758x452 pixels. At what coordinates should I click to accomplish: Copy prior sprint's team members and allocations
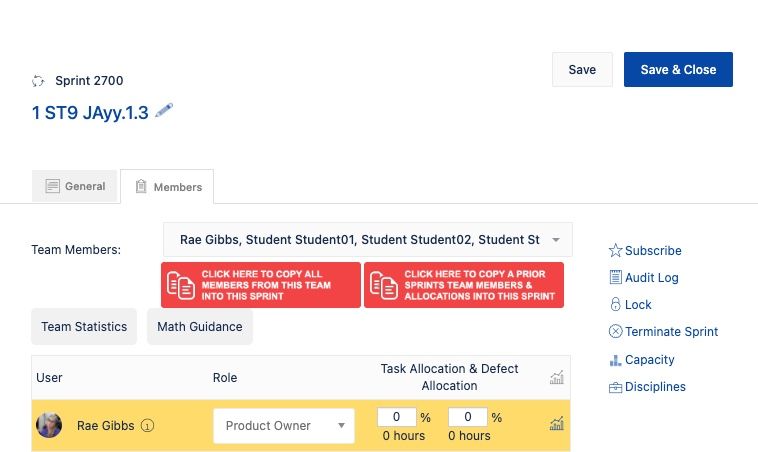[x=464, y=285]
